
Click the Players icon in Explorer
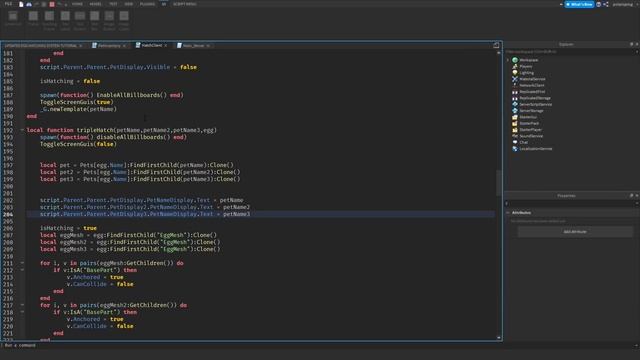click(515, 66)
